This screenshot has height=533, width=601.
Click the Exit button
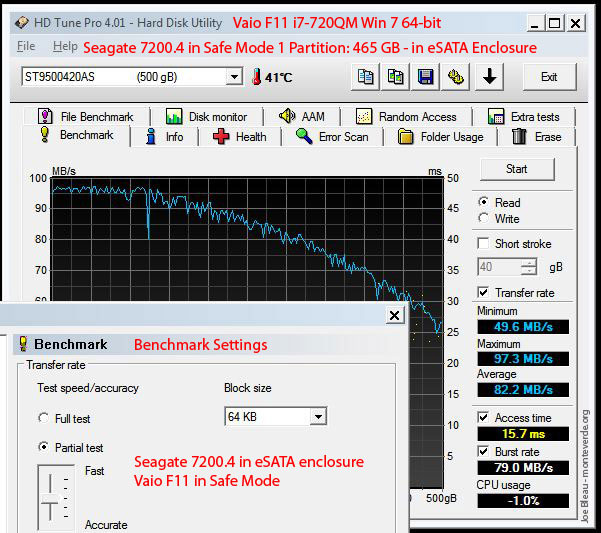(549, 77)
